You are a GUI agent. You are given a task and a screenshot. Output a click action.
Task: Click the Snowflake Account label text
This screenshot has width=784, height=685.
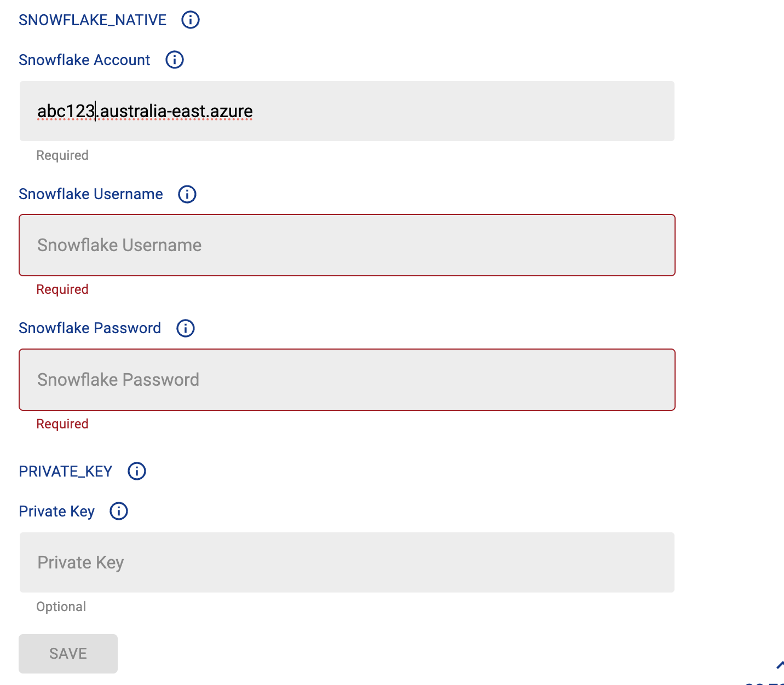point(84,60)
